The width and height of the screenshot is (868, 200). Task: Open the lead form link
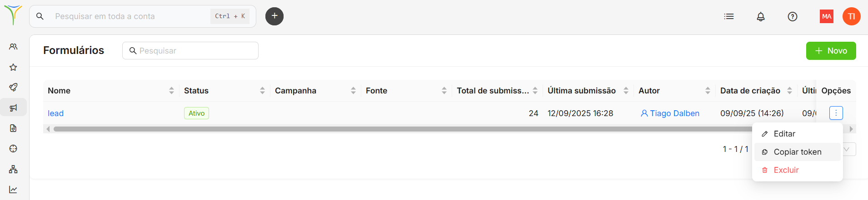click(55, 113)
